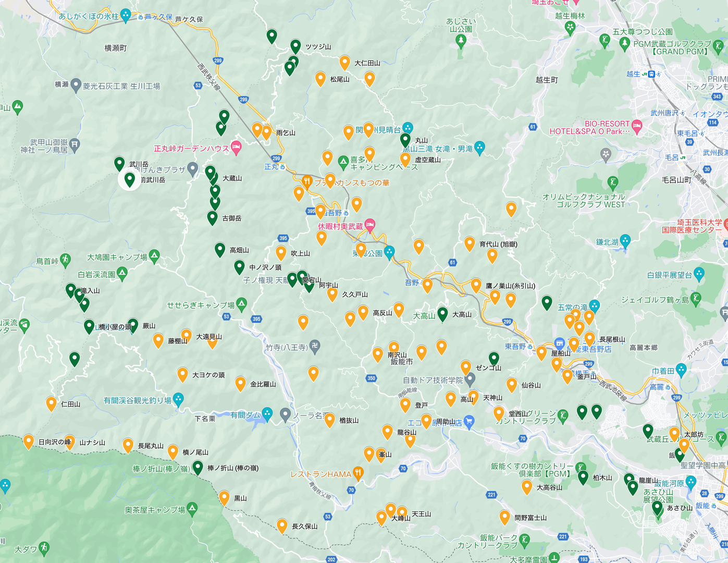
Task: Click the orange pin for 間野富士山
Action: tap(504, 517)
